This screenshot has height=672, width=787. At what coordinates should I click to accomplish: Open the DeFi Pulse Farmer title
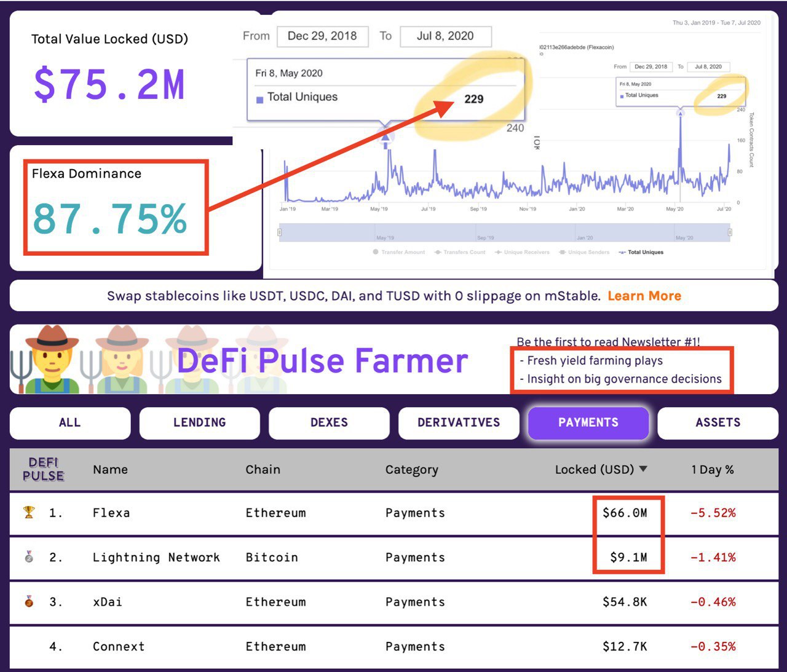pos(323,360)
